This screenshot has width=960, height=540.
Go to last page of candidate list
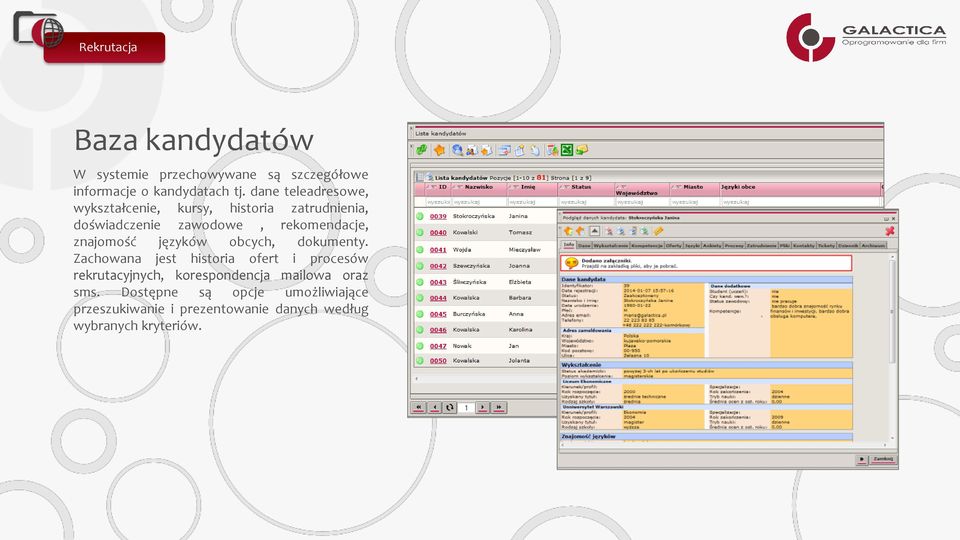click(x=498, y=407)
